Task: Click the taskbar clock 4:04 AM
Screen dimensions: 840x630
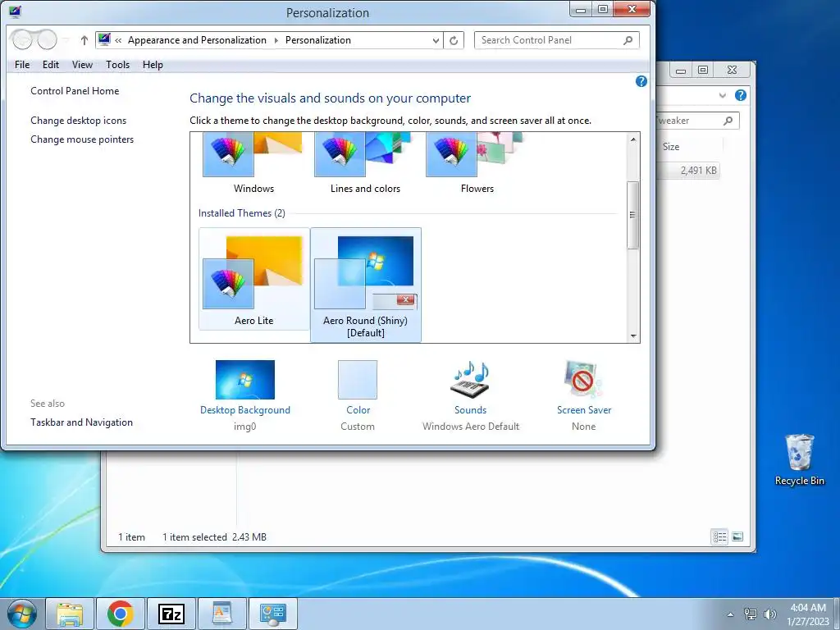Action: [x=808, y=608]
